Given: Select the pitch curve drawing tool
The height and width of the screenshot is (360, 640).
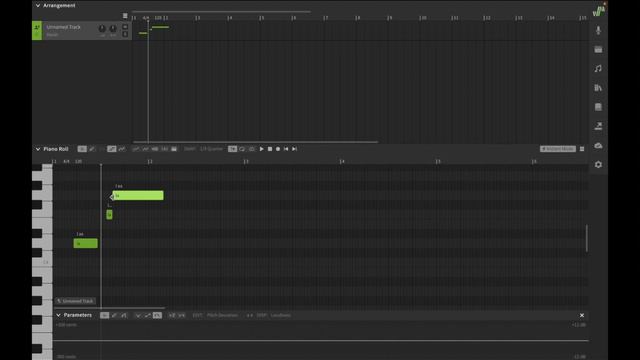Looking at the screenshot, I should (122, 149).
